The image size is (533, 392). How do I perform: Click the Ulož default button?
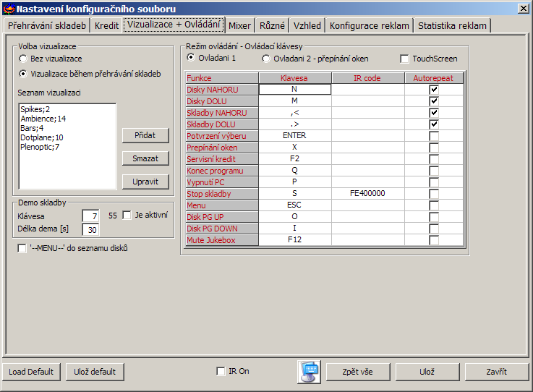[x=95, y=372]
